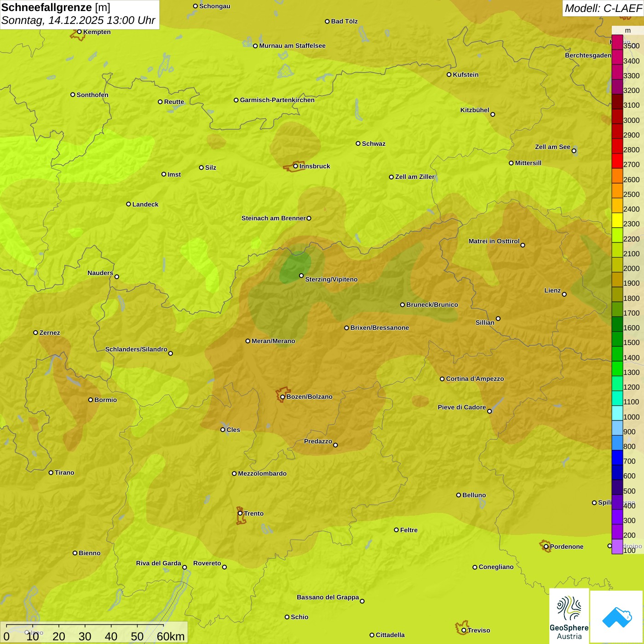This screenshot has height=644, width=644.
Task: Click the Schongau label
Action: (214, 6)
